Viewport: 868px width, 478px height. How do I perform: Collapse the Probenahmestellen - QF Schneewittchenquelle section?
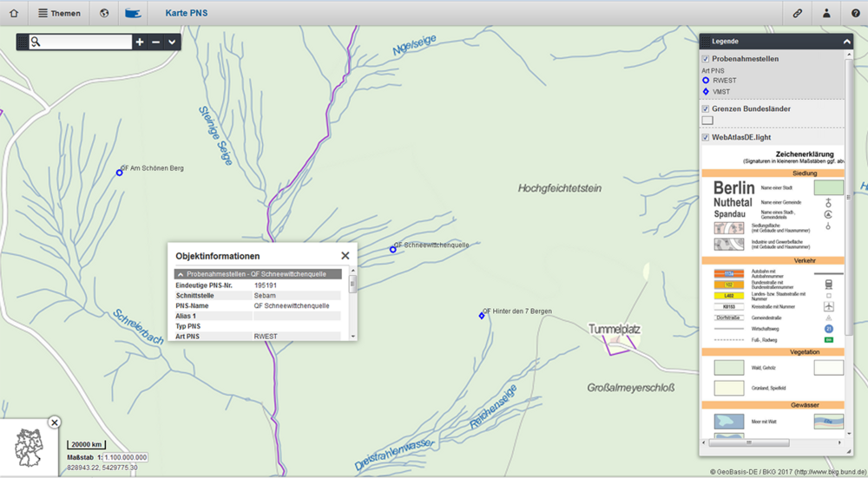tap(181, 274)
